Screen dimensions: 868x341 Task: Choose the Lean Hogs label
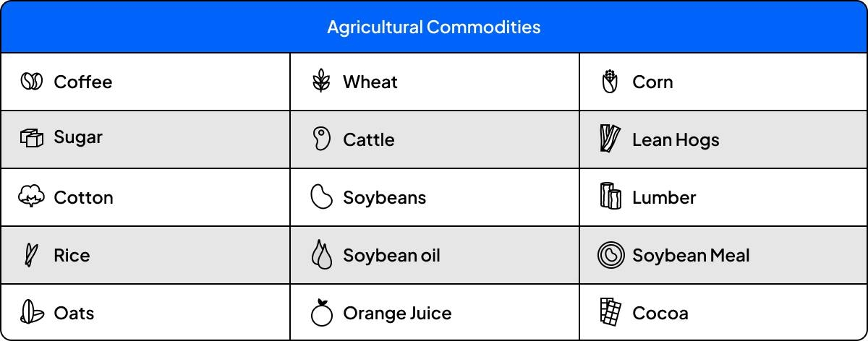(676, 140)
